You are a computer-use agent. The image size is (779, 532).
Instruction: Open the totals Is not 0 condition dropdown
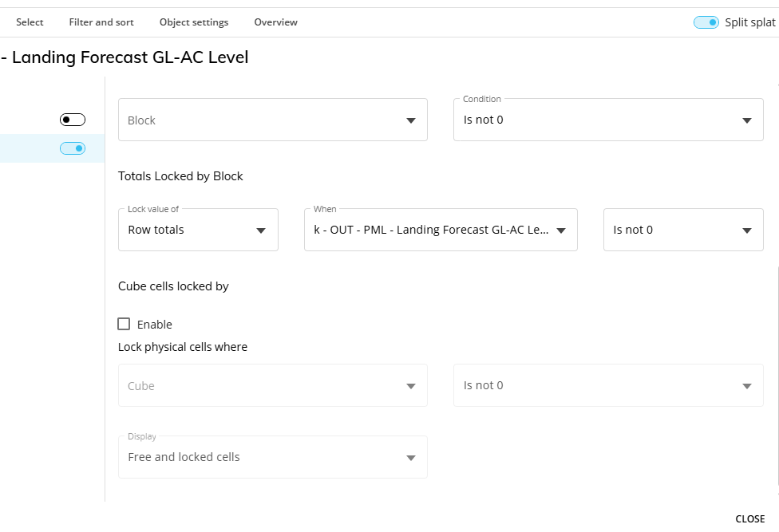pyautogui.click(x=683, y=230)
